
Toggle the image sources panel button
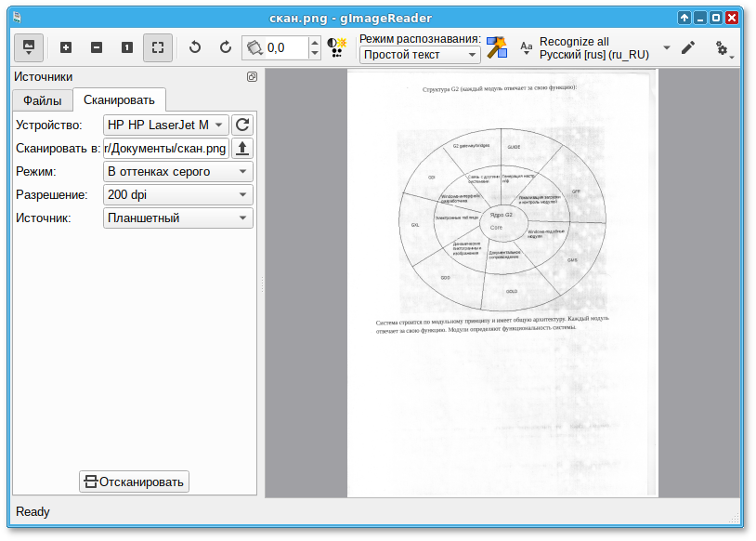29,47
